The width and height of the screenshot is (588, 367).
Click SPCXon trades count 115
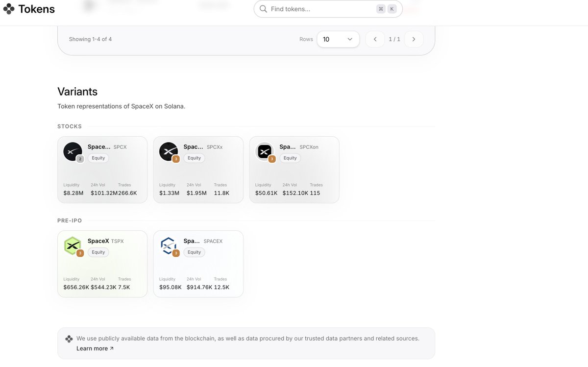click(315, 193)
